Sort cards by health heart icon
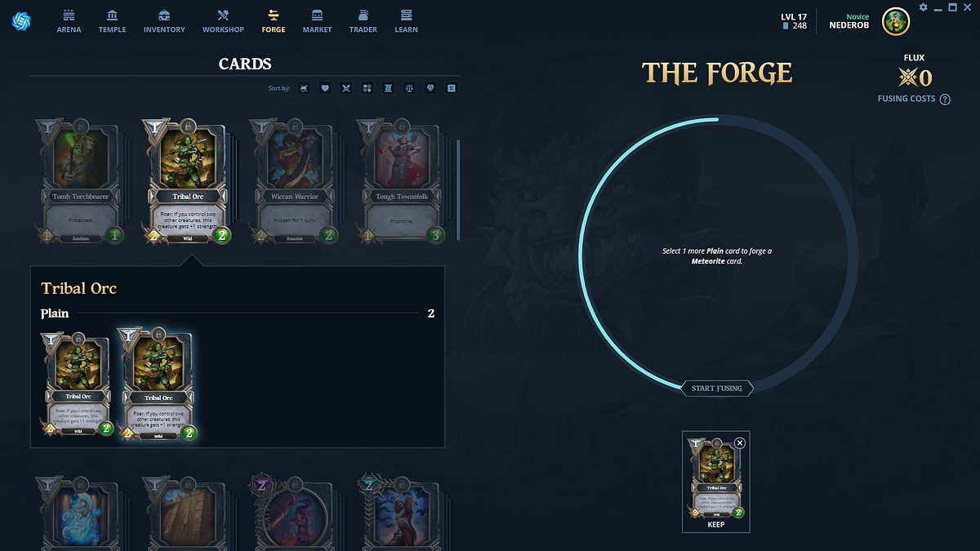 325,88
